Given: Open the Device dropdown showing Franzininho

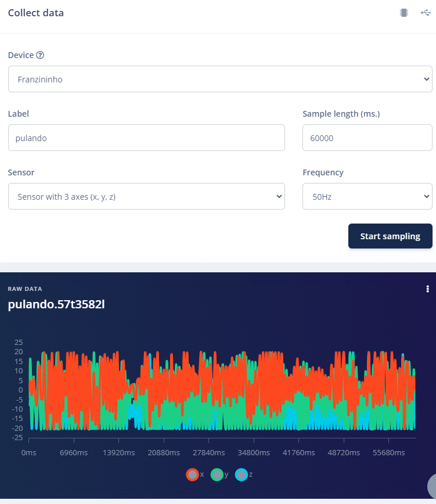Looking at the screenshot, I should coord(220,79).
